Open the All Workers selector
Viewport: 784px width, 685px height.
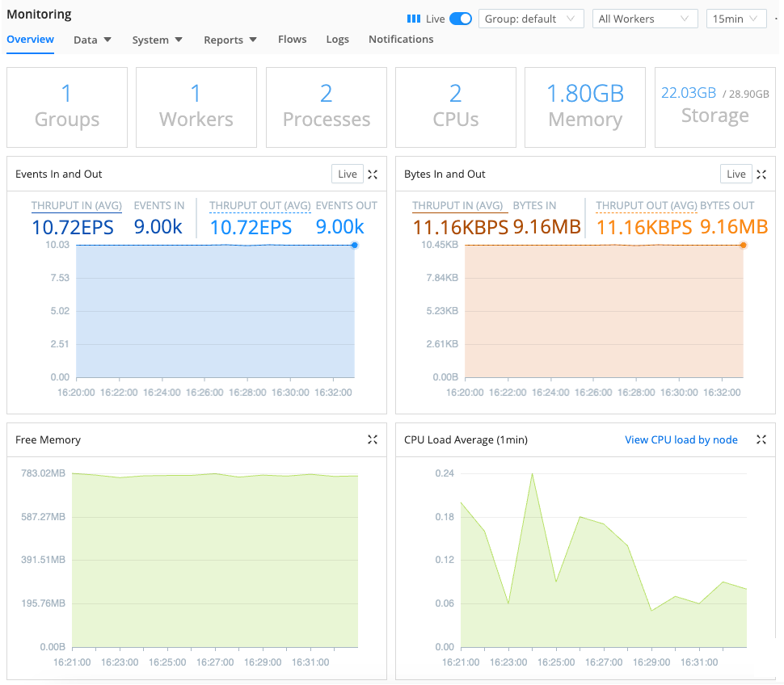(644, 18)
